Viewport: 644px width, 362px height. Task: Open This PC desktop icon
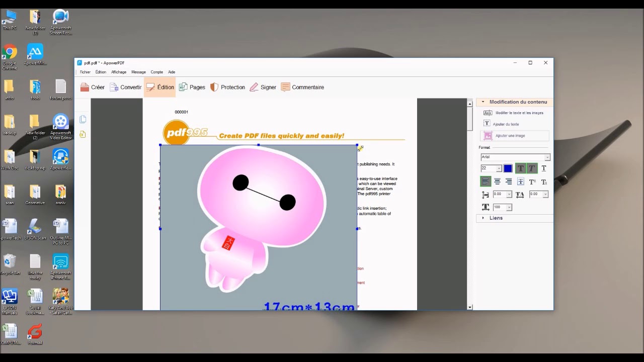[x=10, y=21]
